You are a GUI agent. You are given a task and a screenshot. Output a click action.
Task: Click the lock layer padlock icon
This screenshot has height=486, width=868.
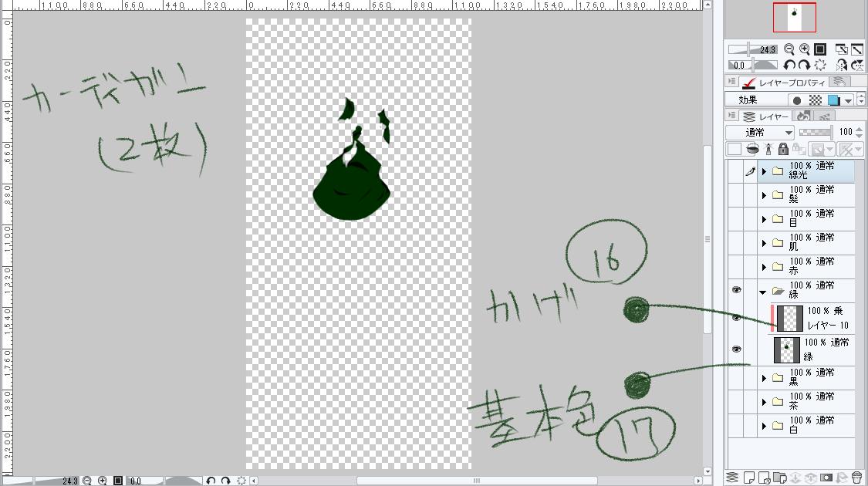pos(782,149)
